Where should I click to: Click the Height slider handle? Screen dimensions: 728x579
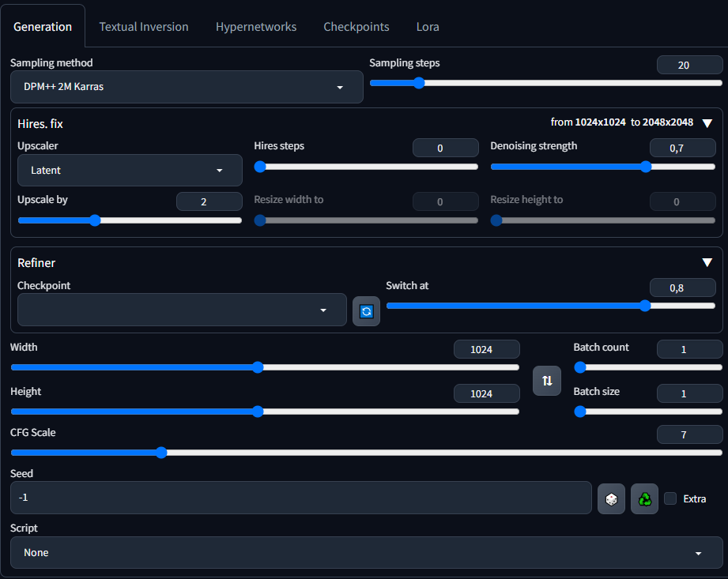coord(258,412)
